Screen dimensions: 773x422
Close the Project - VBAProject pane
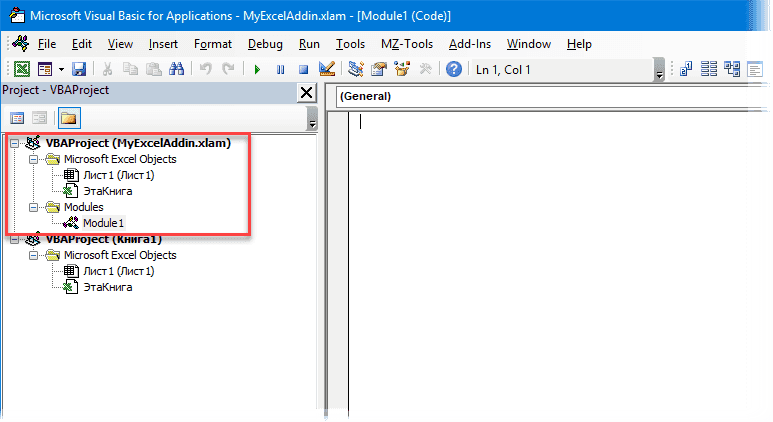click(x=306, y=92)
